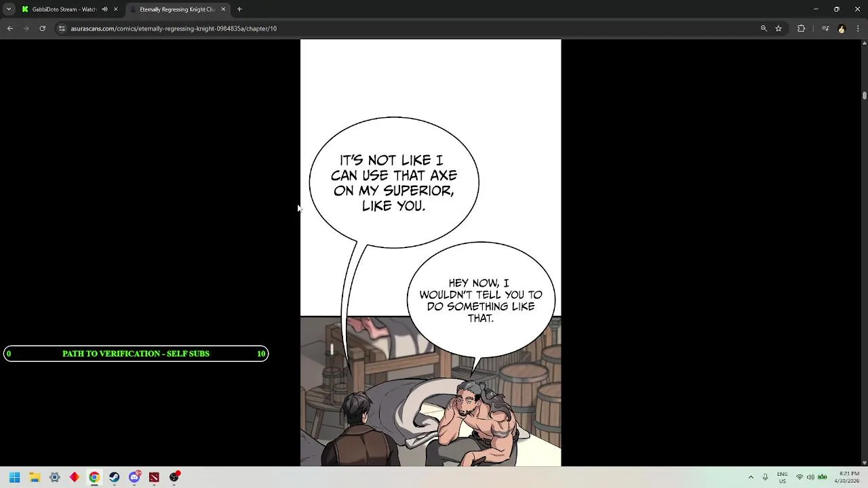Go back to the previous page
The image size is (868, 488).
(9, 28)
